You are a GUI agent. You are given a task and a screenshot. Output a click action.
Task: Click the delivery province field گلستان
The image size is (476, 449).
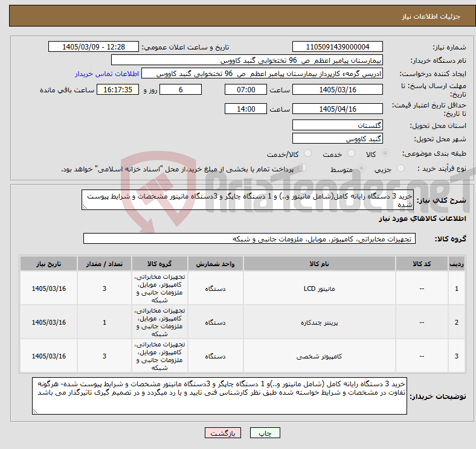337,125
